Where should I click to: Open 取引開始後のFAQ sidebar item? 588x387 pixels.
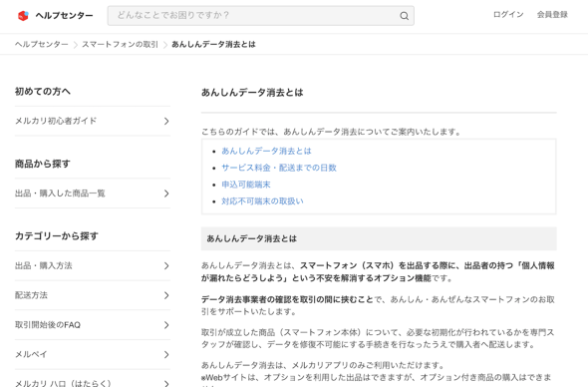pyautogui.click(x=93, y=325)
